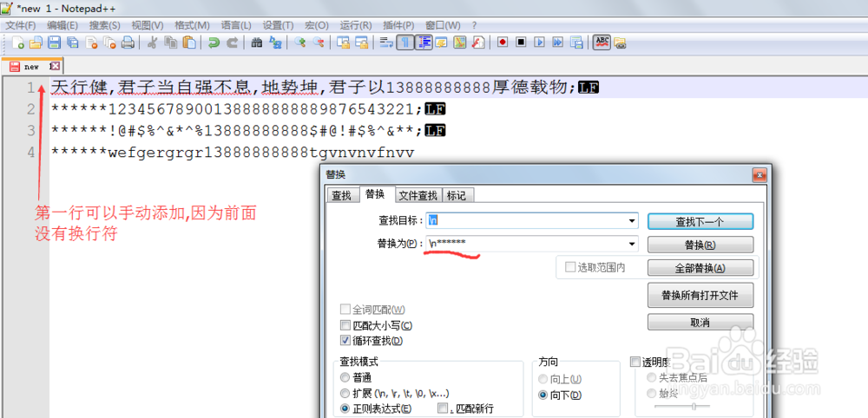Open the 搜索(S) menu
Viewport: 868px width, 418px height.
(x=105, y=25)
